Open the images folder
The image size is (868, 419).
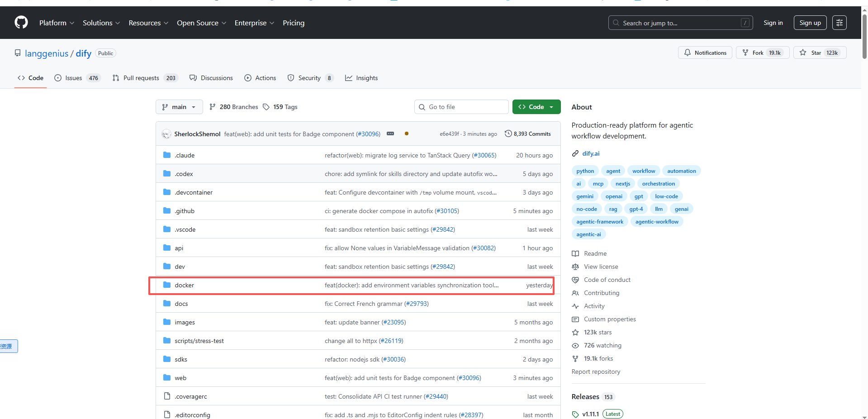point(185,322)
